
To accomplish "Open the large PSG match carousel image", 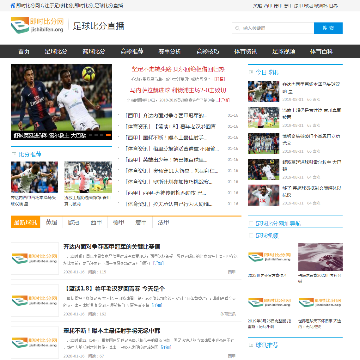I will coord(61,102).
